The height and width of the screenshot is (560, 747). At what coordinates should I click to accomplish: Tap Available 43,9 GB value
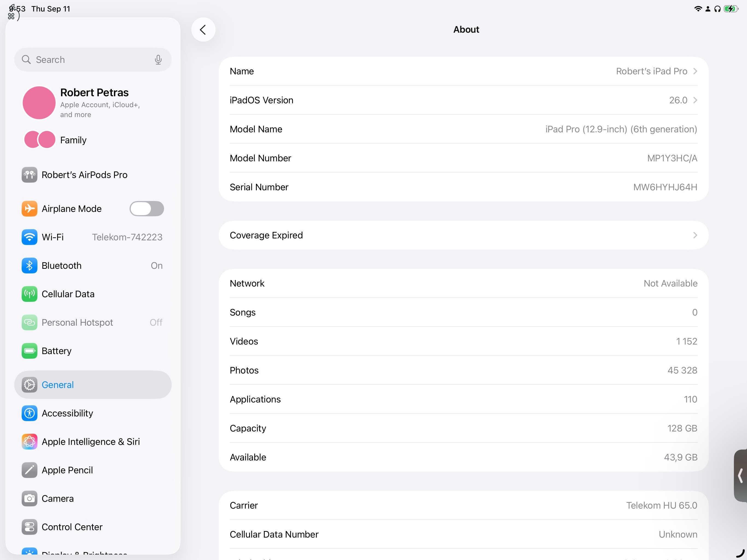coord(681,457)
